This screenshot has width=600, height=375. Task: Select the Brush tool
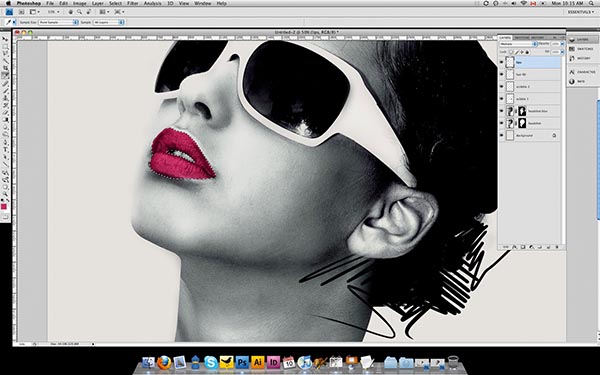pyautogui.click(x=6, y=90)
